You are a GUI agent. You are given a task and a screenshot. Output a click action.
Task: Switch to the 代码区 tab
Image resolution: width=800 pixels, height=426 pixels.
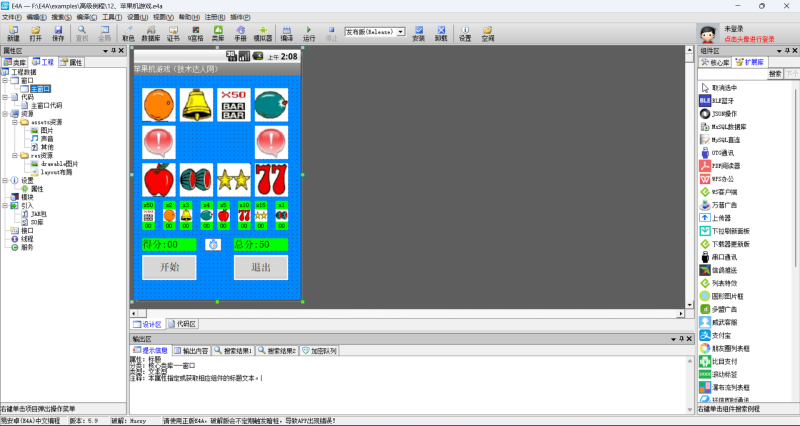pos(182,324)
